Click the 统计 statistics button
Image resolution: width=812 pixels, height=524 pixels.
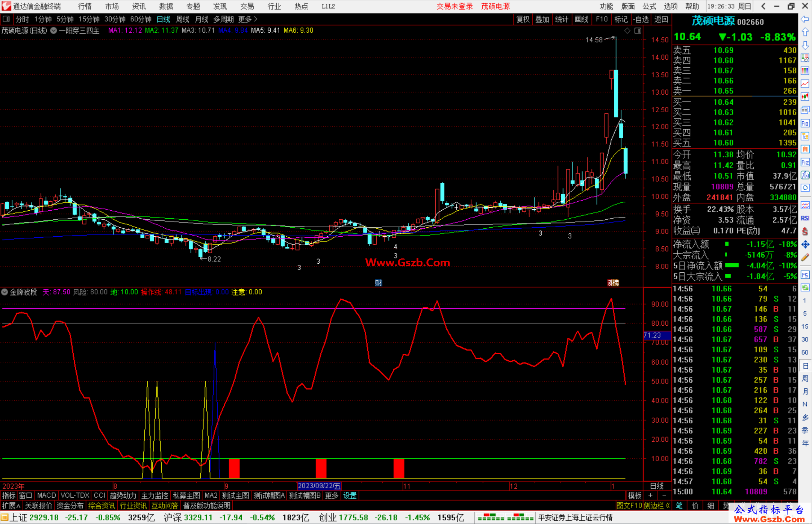pos(562,19)
